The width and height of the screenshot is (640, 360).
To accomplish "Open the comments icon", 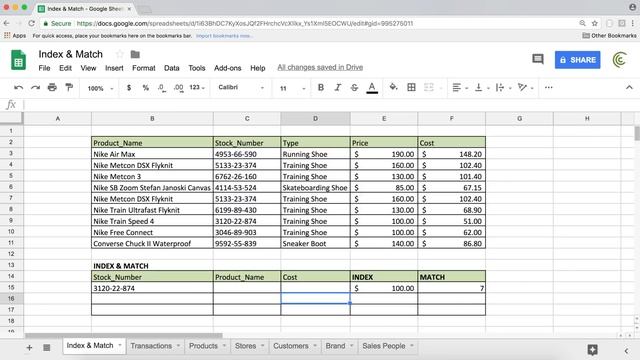I will pos(538,60).
